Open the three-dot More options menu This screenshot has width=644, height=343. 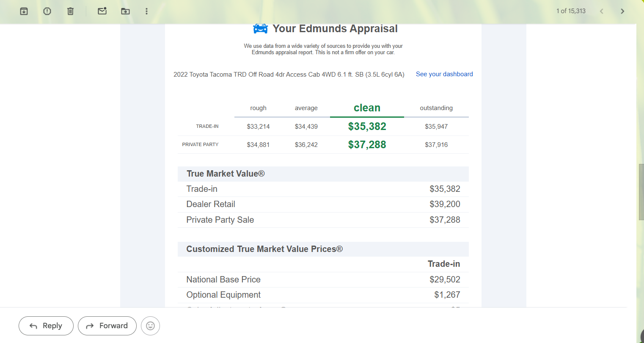tap(146, 11)
